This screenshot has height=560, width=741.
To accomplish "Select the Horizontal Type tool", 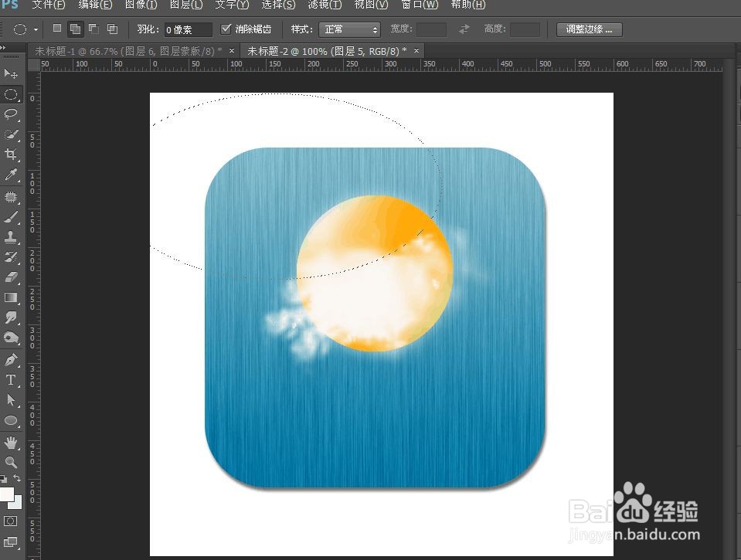I will (10, 380).
